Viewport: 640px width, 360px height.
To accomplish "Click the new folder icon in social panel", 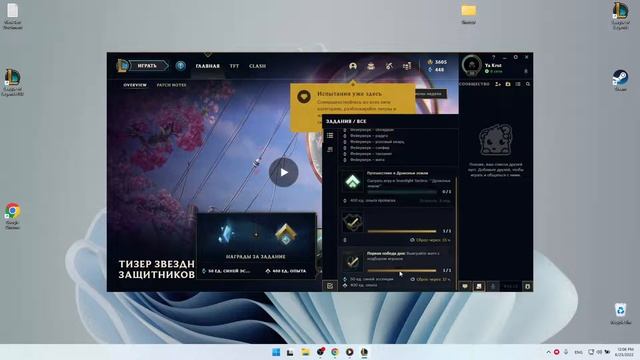I will (508, 84).
